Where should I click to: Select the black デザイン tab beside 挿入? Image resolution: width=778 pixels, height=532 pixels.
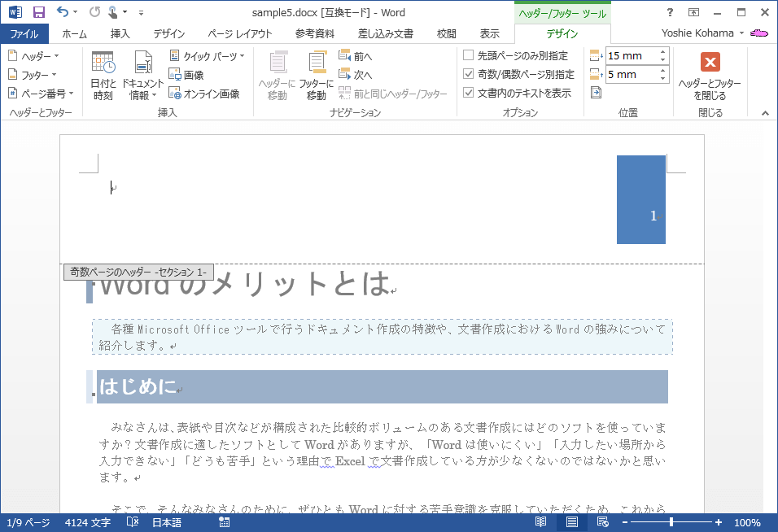[168, 33]
